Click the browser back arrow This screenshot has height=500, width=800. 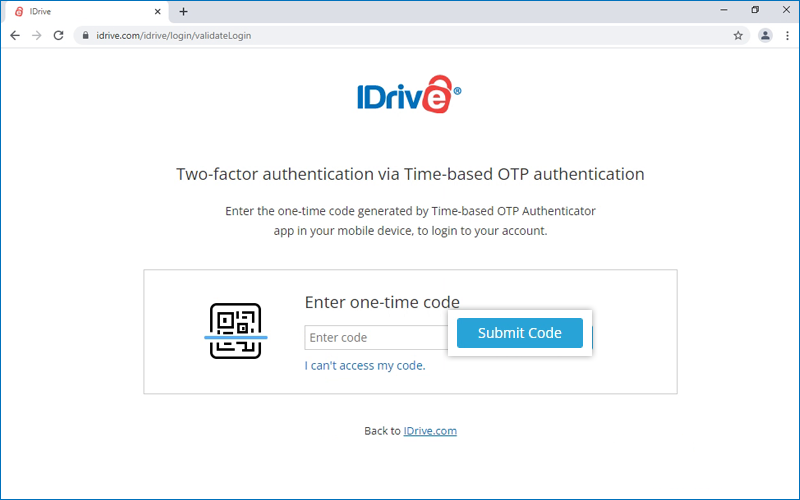tap(15, 35)
